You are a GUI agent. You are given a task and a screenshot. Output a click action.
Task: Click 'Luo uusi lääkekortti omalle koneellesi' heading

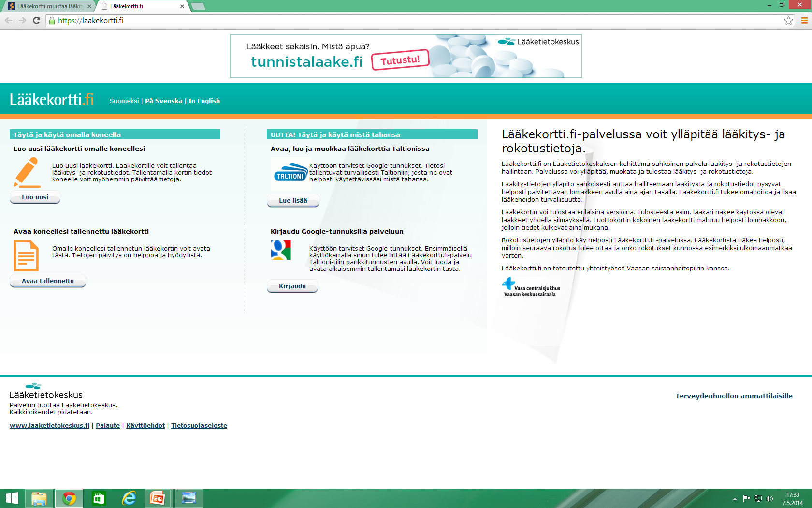[79, 149]
